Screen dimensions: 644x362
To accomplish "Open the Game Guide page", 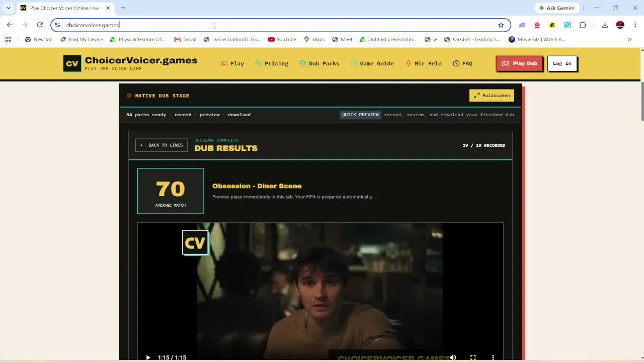I will click(x=372, y=63).
